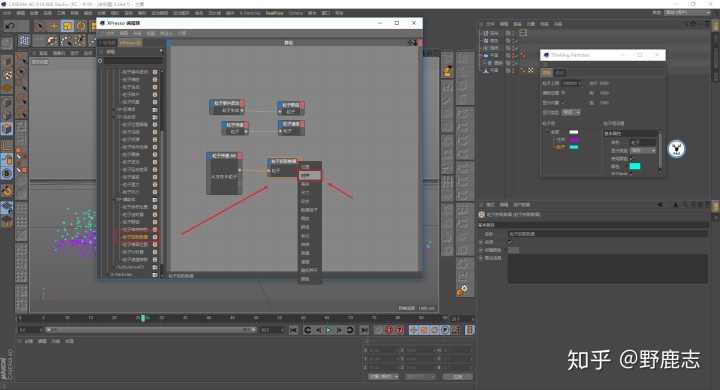Click the magnifier icon in Object Manager
This screenshot has height=390, width=720.
click(x=686, y=24)
